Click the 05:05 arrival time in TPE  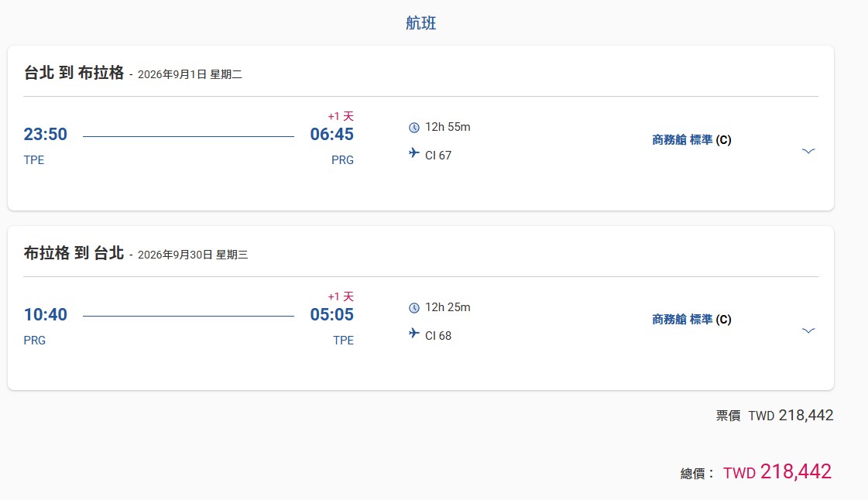coord(331,315)
